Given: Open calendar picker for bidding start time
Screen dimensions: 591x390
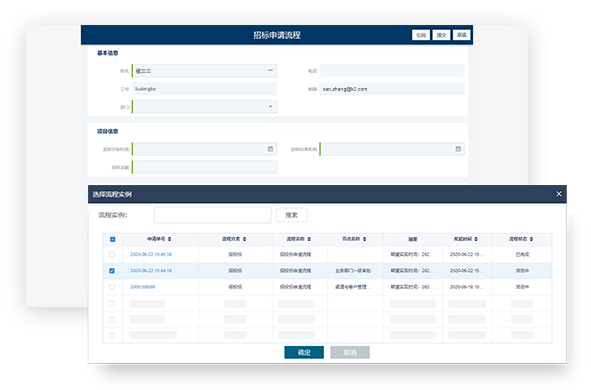Looking at the screenshot, I should click(270, 149).
